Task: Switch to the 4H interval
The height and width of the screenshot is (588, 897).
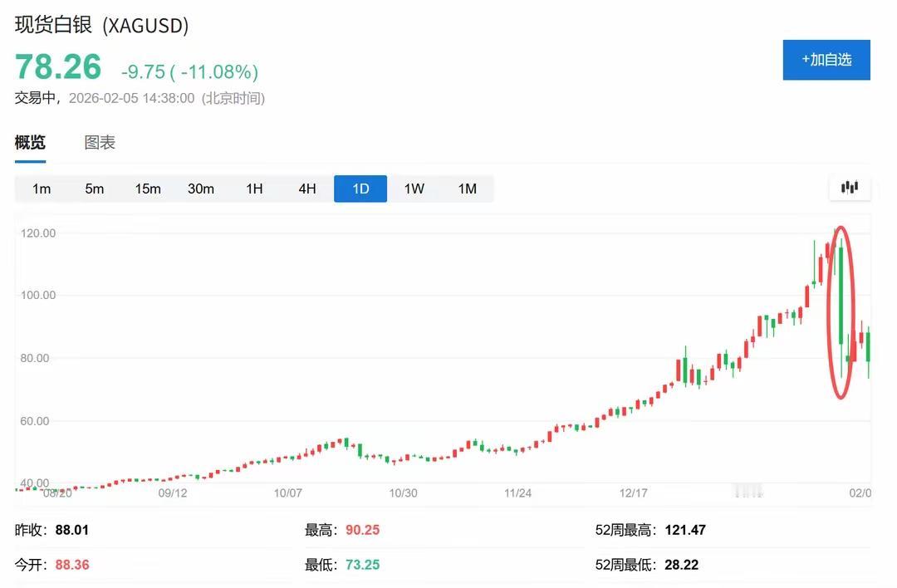Action: [x=306, y=189]
